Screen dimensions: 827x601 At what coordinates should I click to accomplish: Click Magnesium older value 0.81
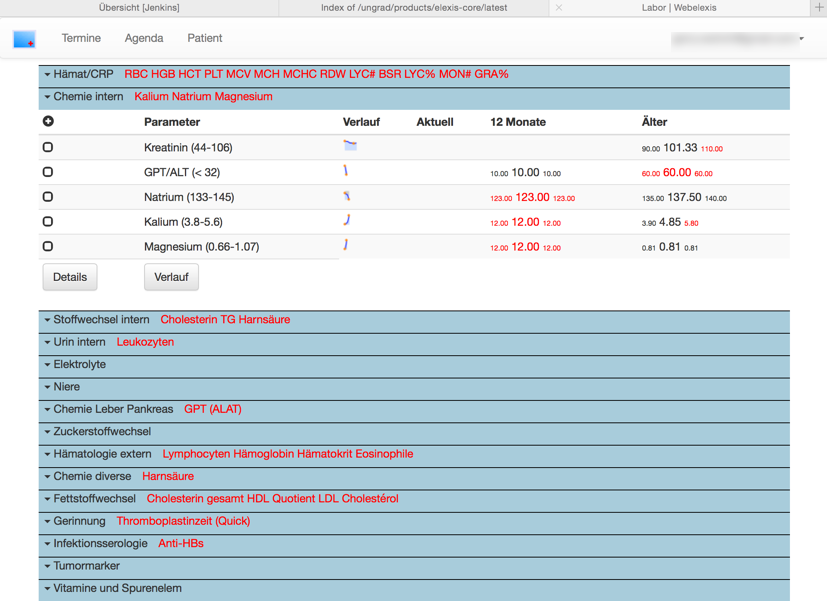[670, 247]
